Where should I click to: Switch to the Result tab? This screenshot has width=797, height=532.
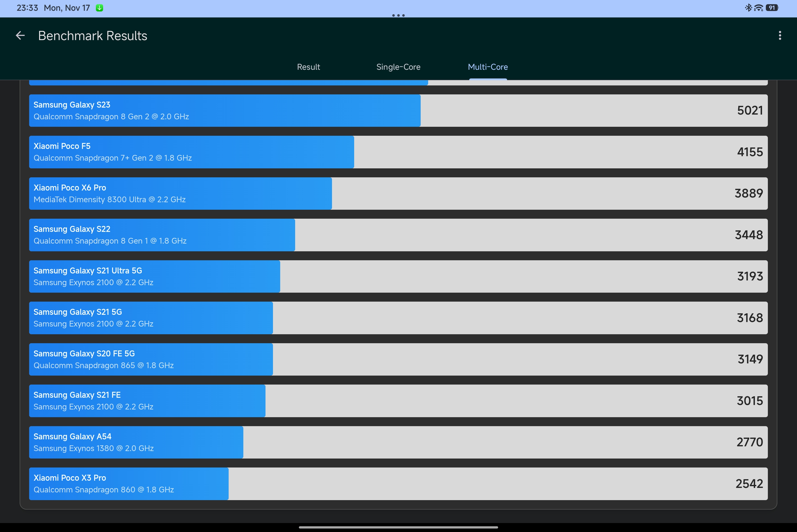click(x=308, y=67)
